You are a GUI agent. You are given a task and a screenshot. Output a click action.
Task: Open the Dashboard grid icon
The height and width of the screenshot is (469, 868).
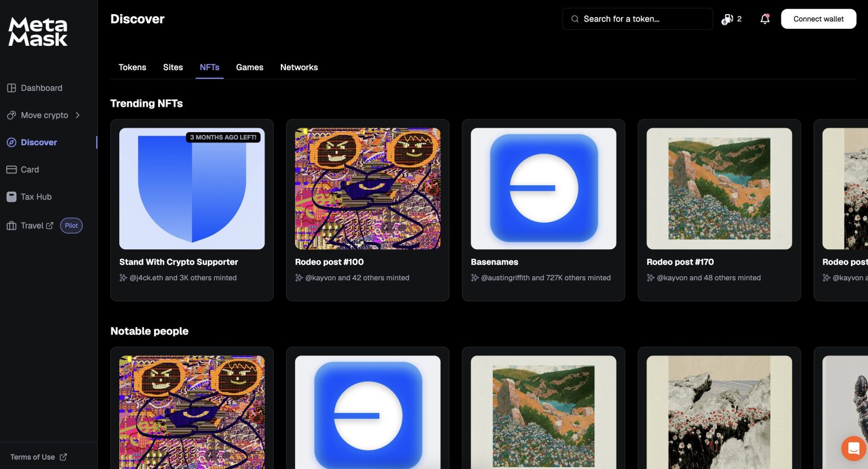pos(11,88)
